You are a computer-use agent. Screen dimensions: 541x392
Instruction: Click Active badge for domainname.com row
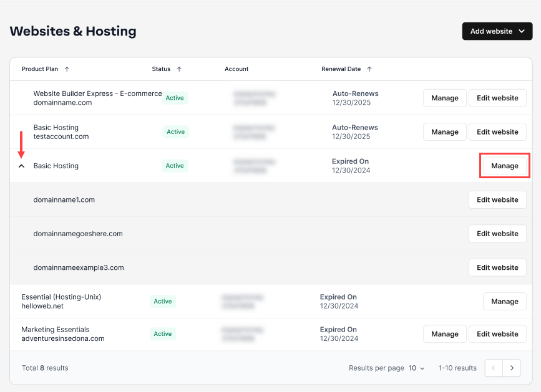pos(175,98)
